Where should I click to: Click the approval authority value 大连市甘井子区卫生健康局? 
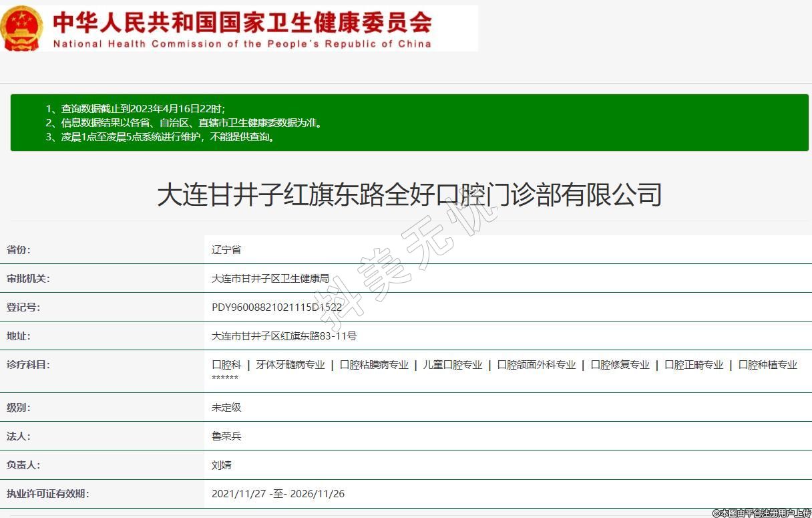[x=270, y=279]
